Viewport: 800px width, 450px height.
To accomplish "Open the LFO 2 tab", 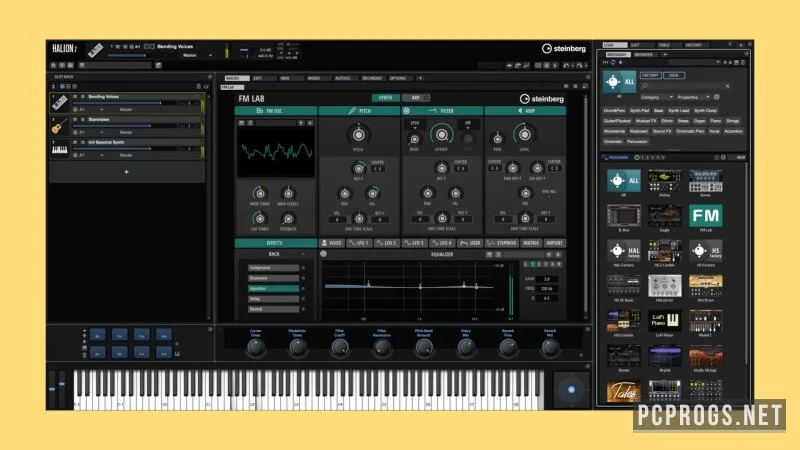I will coord(386,243).
